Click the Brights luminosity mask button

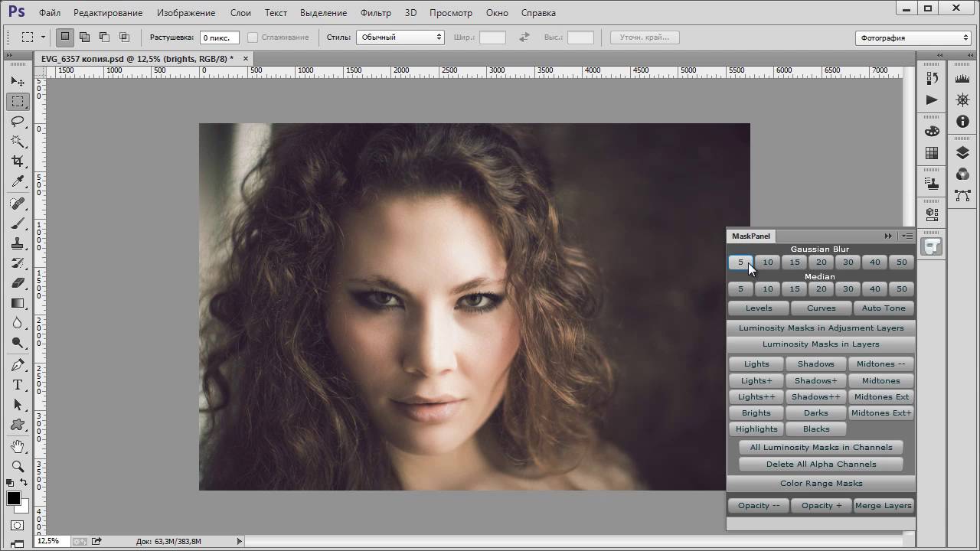756,413
